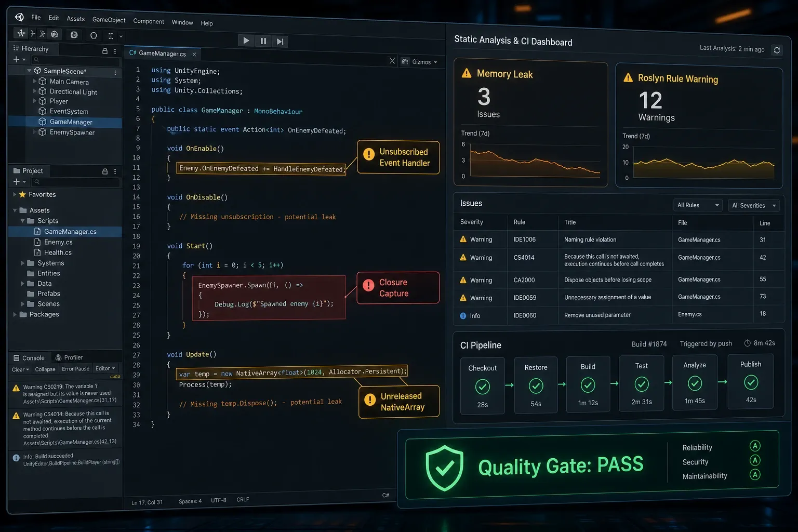Switch to the Profiler tab
This screenshot has height=532, width=798.
click(x=69, y=357)
